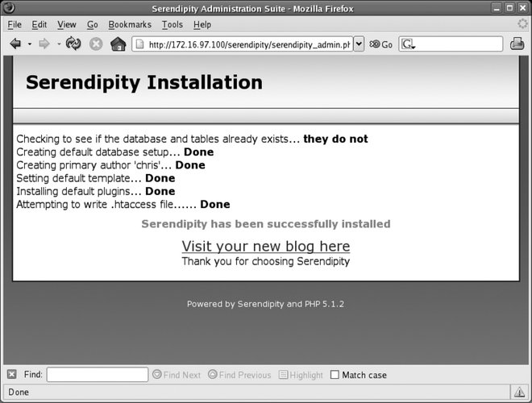Open the Forward history dropdown arrow

(x=59, y=44)
